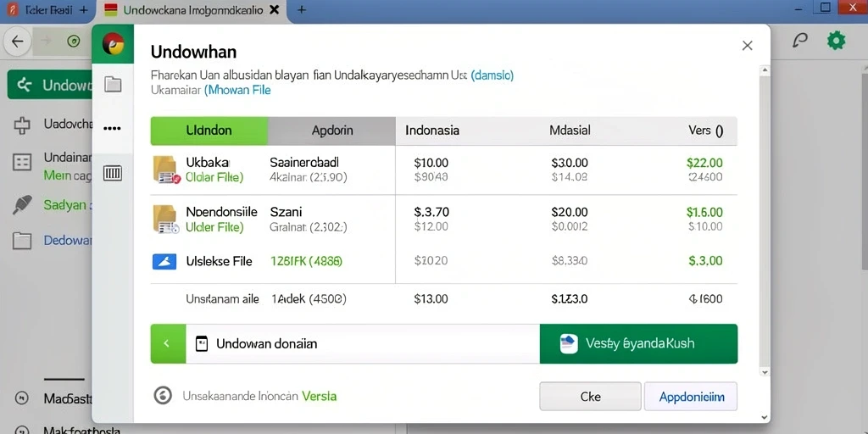Click the folder icon in dialog sidebar

[113, 84]
